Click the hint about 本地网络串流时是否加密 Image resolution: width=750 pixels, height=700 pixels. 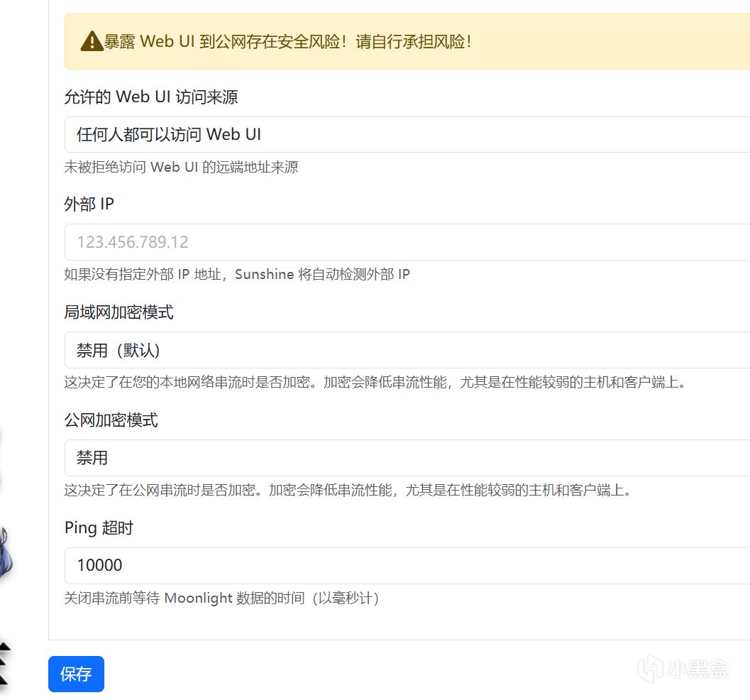tap(375, 382)
